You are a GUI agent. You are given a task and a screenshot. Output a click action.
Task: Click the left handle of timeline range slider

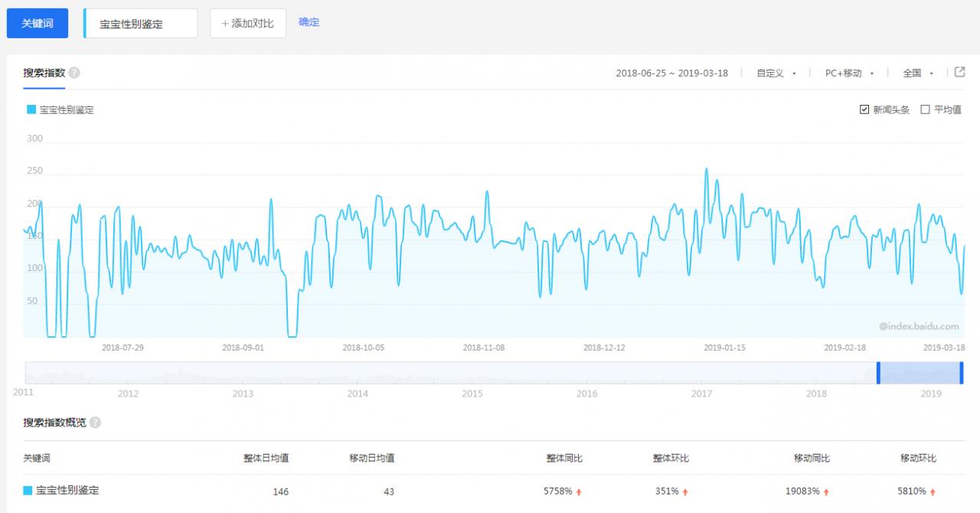pos(879,373)
